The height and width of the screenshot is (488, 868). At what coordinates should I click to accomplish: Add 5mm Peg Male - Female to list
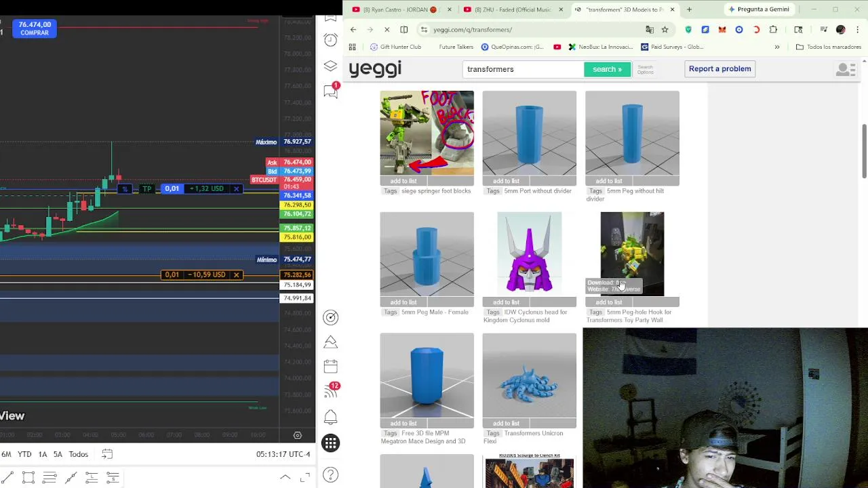coord(403,302)
